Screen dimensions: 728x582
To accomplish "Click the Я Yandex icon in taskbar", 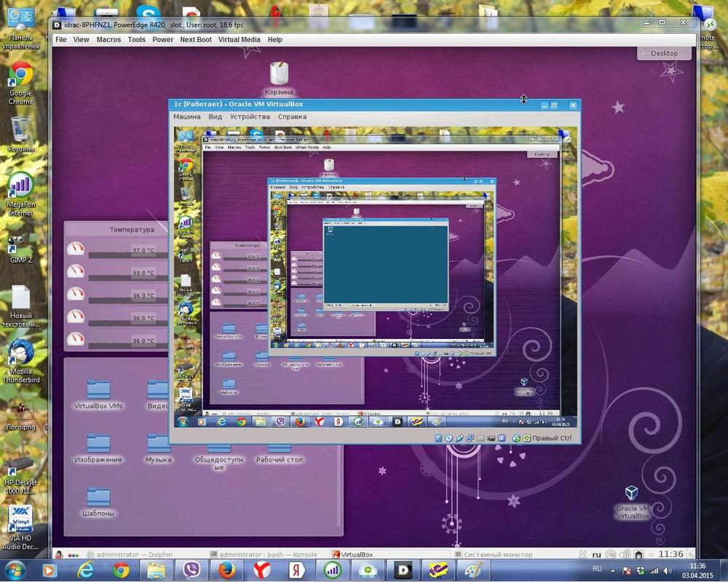I will tap(297, 570).
